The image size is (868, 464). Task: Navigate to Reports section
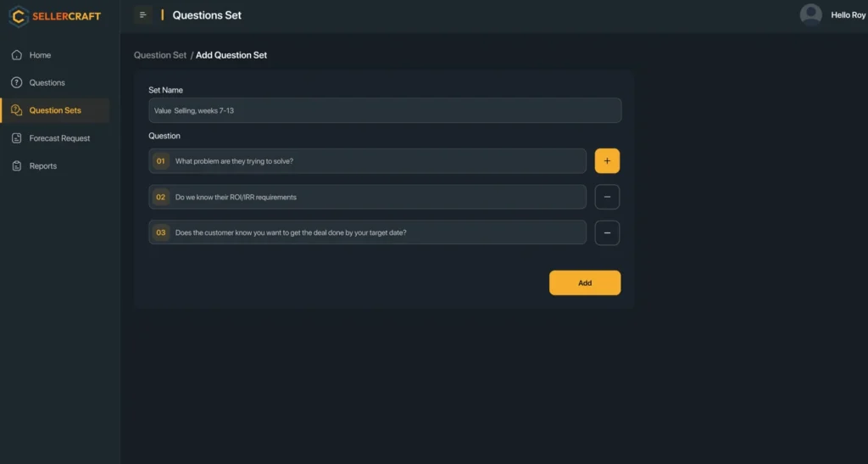43,166
